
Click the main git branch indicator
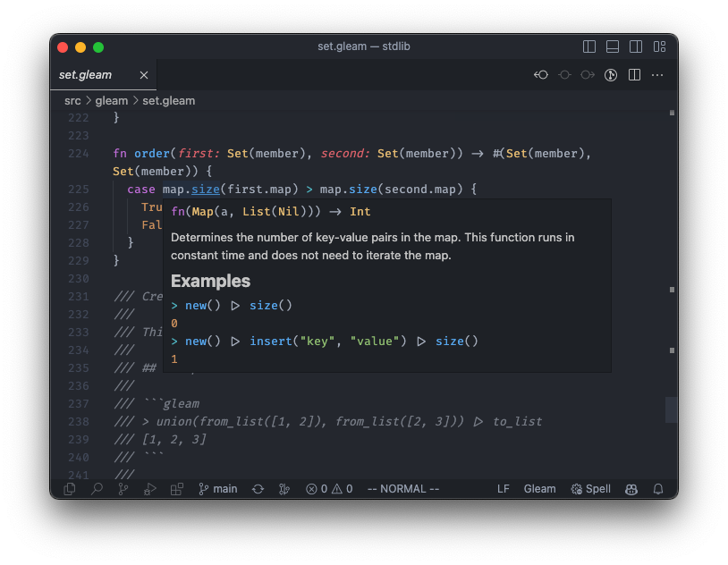pos(217,489)
